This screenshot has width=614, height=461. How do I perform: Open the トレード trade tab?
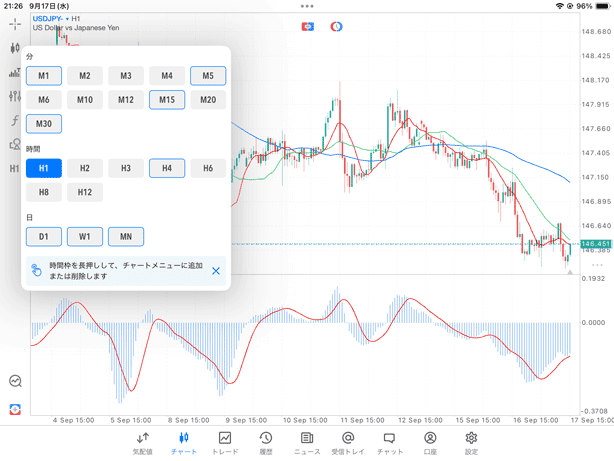click(x=225, y=443)
